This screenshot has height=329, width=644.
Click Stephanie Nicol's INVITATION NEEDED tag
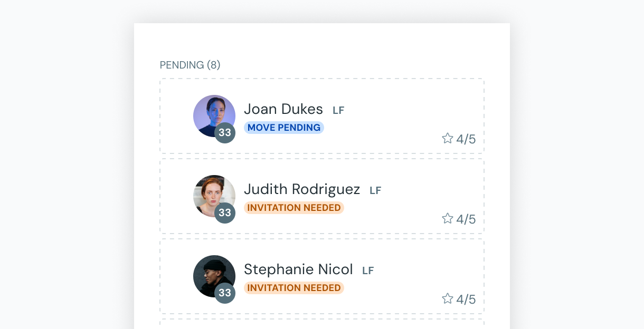point(294,288)
